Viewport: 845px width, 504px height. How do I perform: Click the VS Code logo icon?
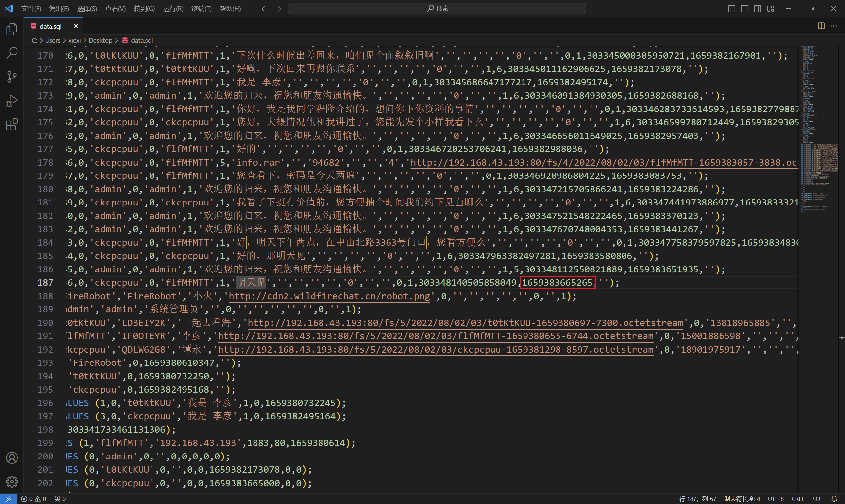click(9, 9)
